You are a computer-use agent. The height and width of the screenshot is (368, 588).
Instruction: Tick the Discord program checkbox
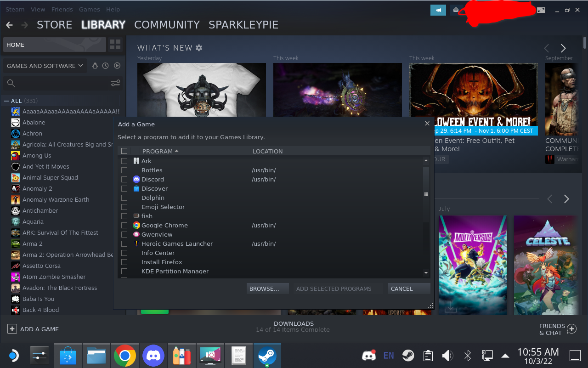pos(124,179)
